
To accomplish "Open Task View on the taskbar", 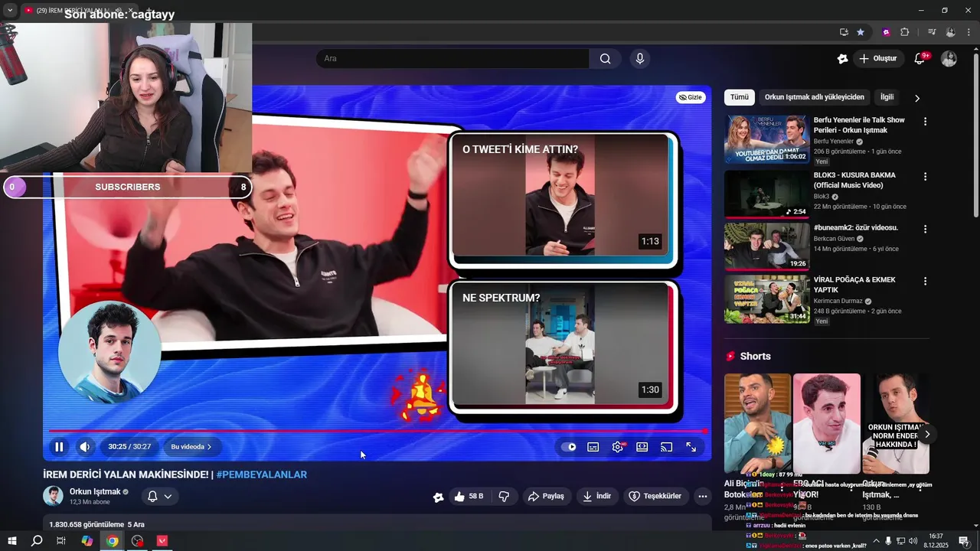I will [61, 541].
